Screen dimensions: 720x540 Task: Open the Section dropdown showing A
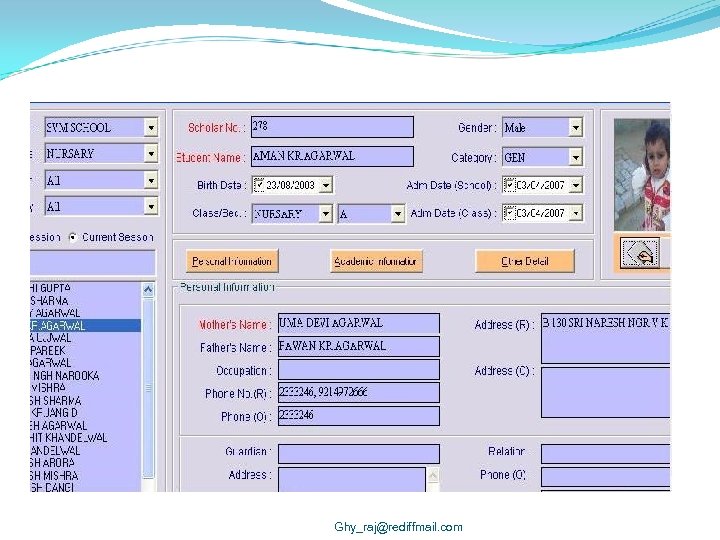tap(398, 214)
